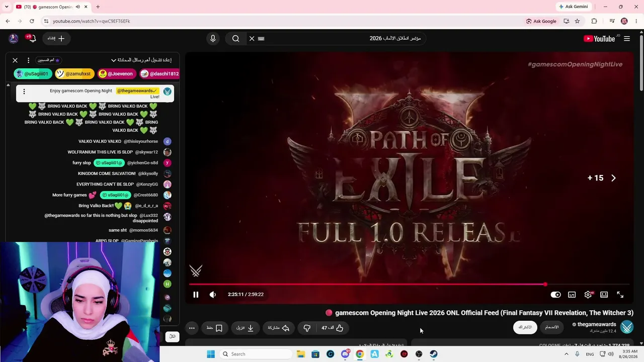Click the +15 next suggestion arrow on video
The height and width of the screenshot is (362, 644).
coord(613,178)
